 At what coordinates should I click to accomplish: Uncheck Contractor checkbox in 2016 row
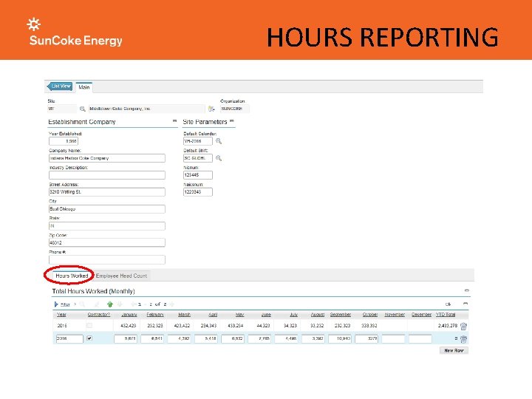click(89, 338)
